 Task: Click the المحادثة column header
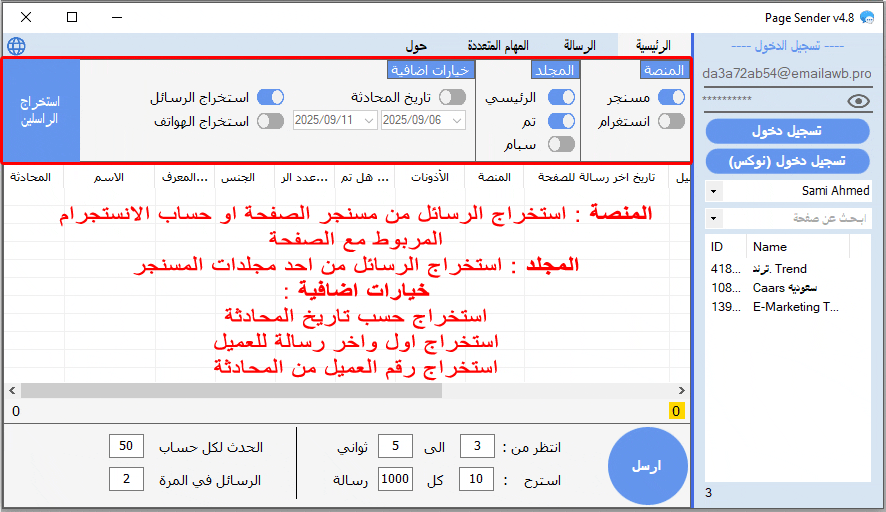(33, 177)
